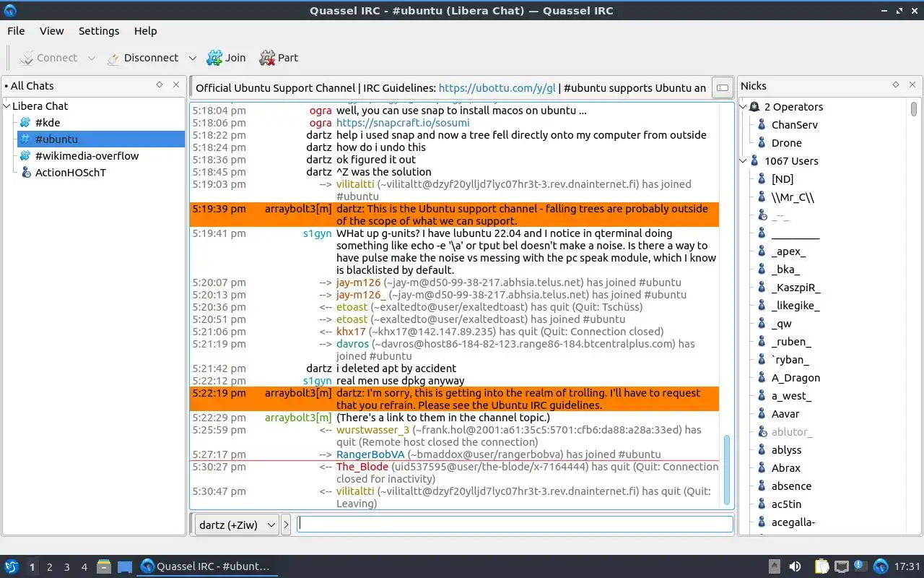Click the Connect toolbar button
Viewport: 924px width, 578px height.
[48, 58]
